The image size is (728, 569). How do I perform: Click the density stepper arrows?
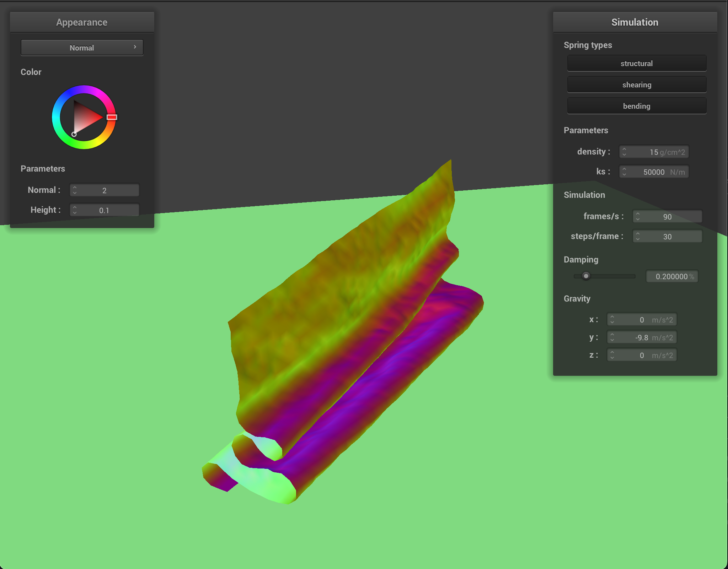[625, 152]
